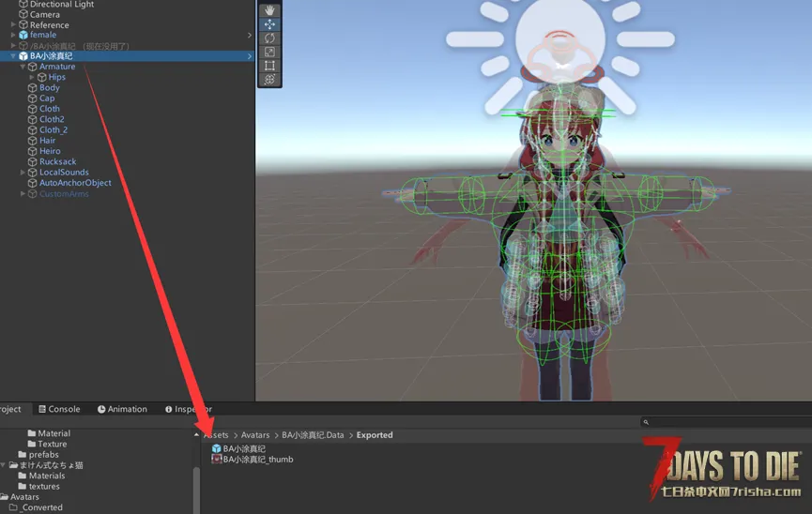Select the BA小涂真纪_thumb image asset

click(257, 460)
